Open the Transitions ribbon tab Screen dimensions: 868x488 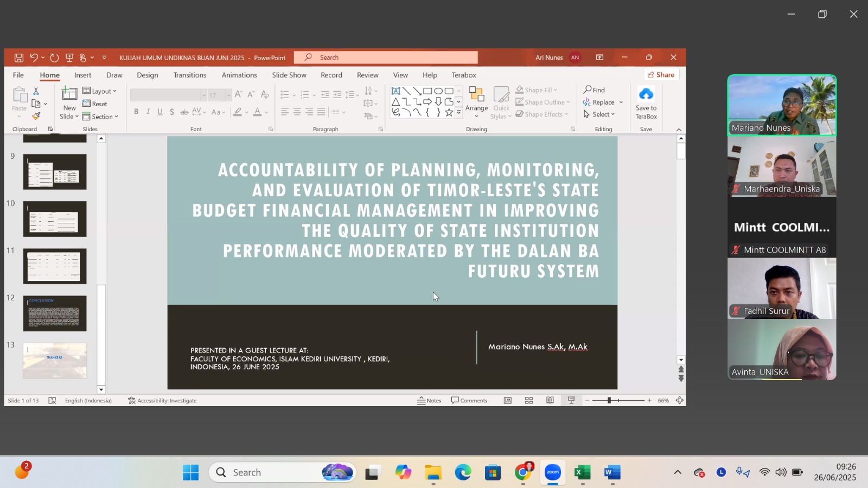pos(189,75)
